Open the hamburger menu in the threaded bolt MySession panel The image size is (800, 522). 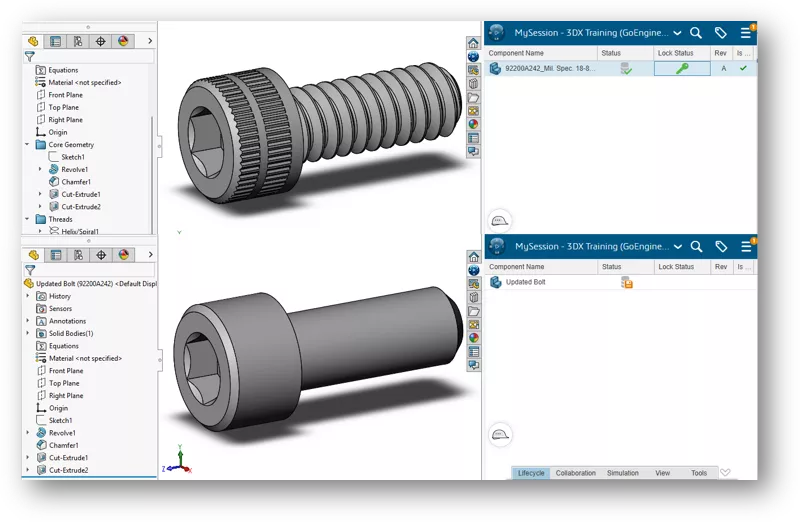pyautogui.click(x=745, y=33)
